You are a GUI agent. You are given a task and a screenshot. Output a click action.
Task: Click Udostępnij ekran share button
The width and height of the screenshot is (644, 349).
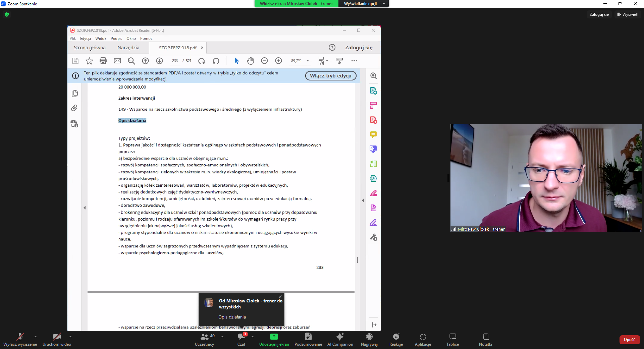tap(274, 337)
